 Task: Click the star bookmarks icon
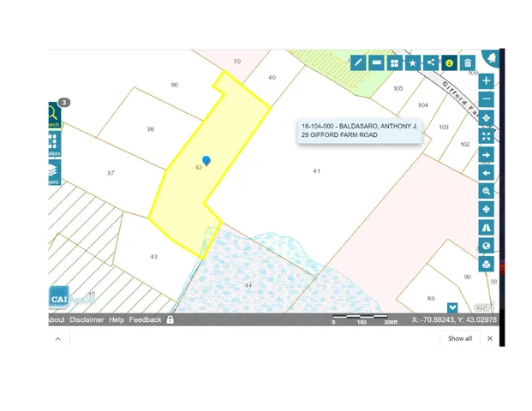(412, 63)
